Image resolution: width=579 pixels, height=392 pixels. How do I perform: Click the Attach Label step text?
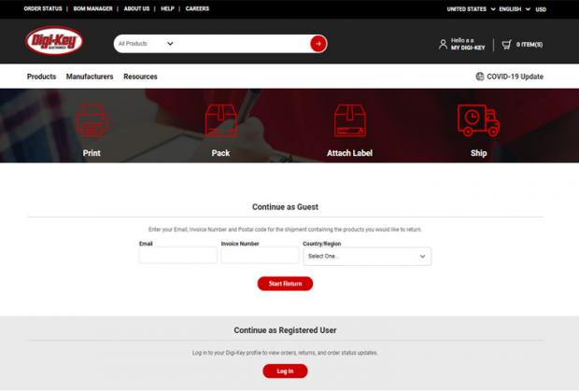pos(349,153)
